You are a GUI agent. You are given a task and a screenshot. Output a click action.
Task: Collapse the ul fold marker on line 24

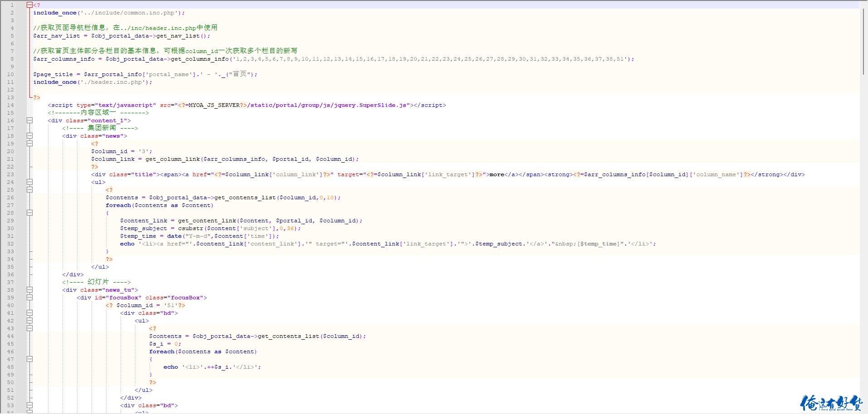(29, 182)
